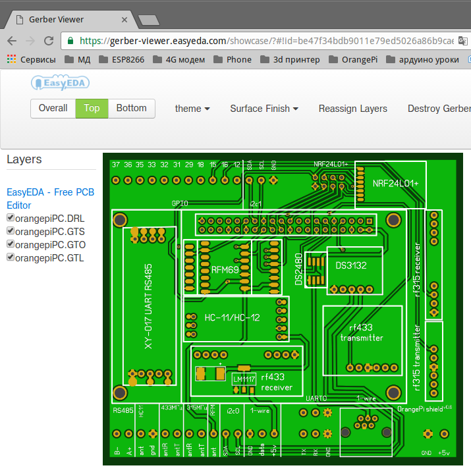The height and width of the screenshot is (476, 471).
Task: Open the 3d принтер bookmark folder
Action: click(290, 59)
